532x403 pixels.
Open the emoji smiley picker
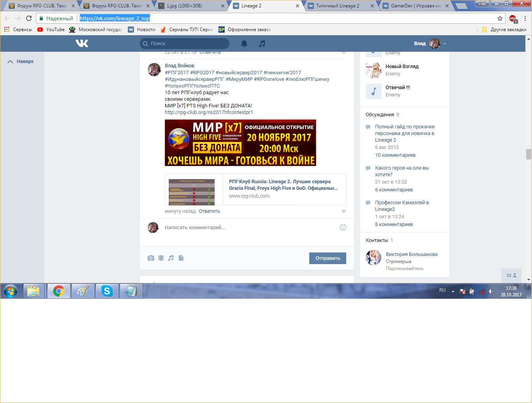pos(343,227)
